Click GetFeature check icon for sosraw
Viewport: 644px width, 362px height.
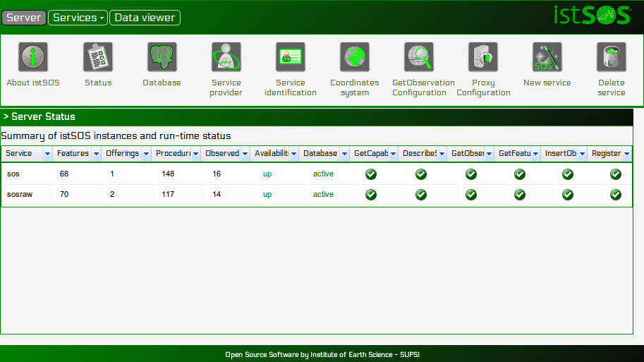pos(520,195)
